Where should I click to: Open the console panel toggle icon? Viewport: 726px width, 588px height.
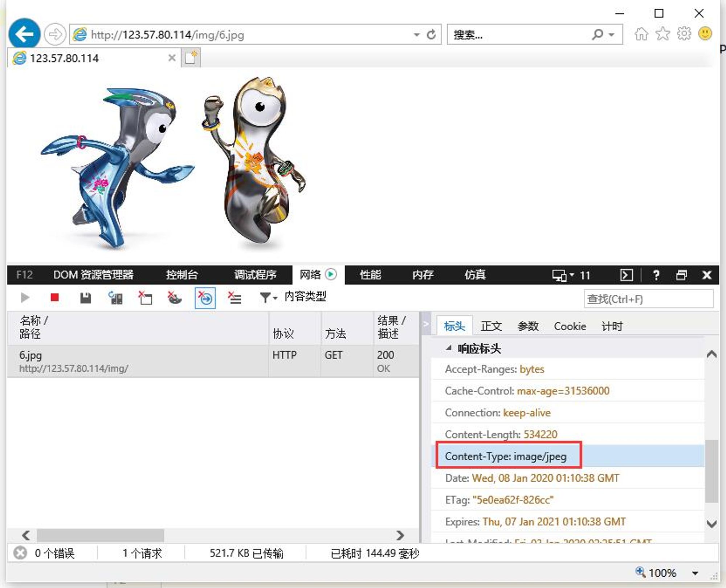(x=627, y=275)
